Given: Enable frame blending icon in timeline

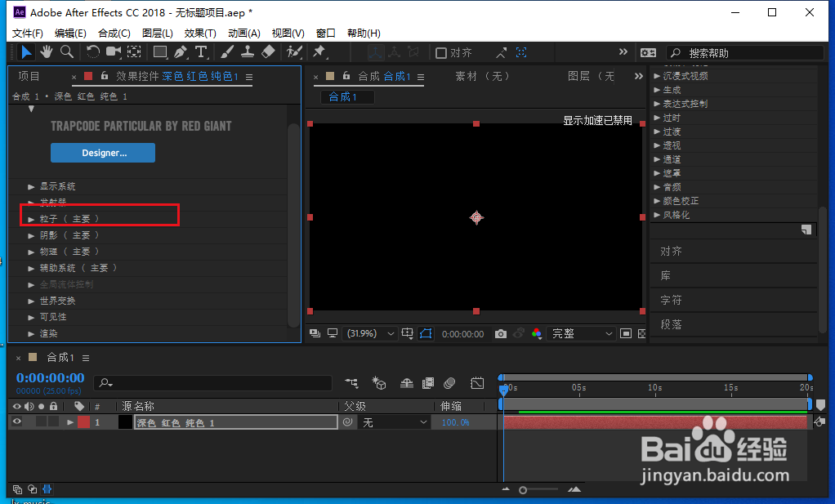Looking at the screenshot, I should 427,383.
